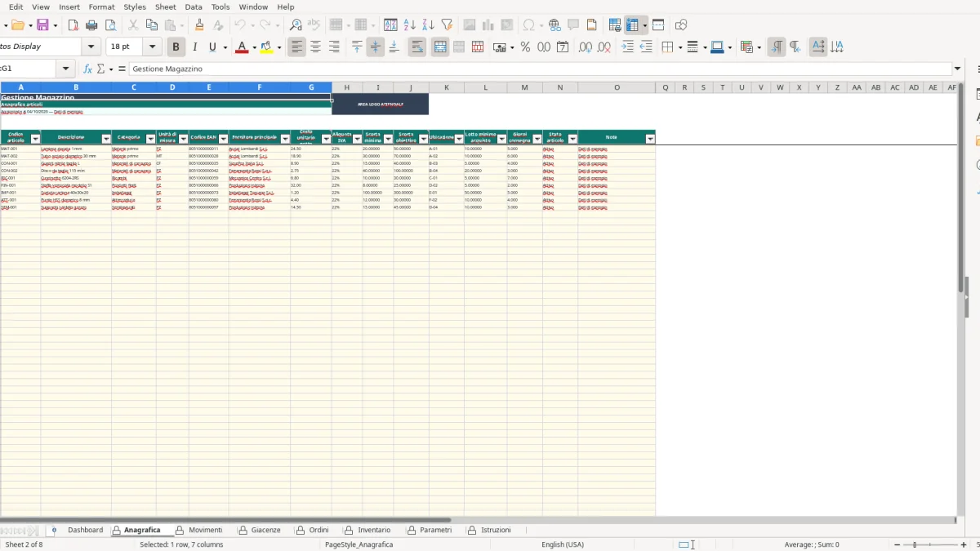
Task: Switch to the Movimenti sheet tab
Action: (x=205, y=531)
